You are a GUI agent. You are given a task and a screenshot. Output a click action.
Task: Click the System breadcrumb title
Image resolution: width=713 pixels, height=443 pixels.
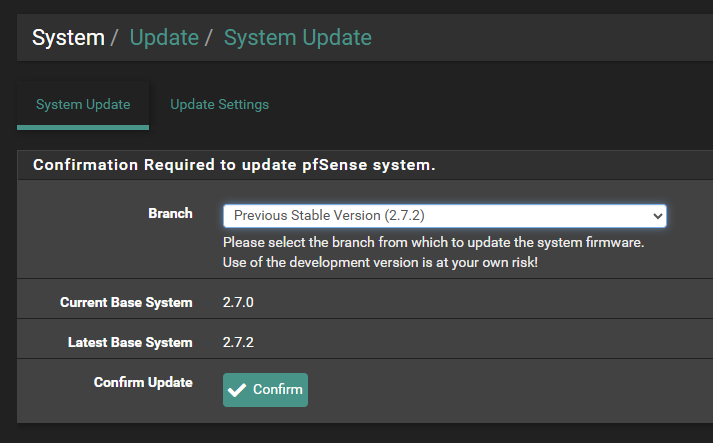tap(68, 37)
